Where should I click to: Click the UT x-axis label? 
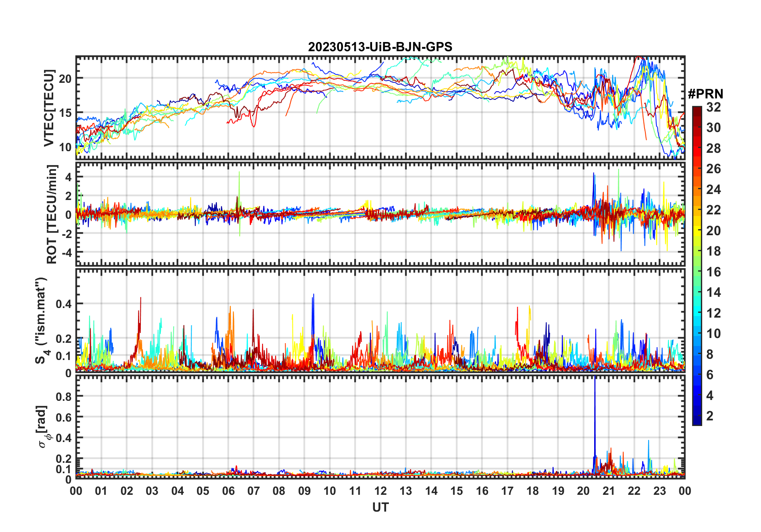(x=380, y=507)
